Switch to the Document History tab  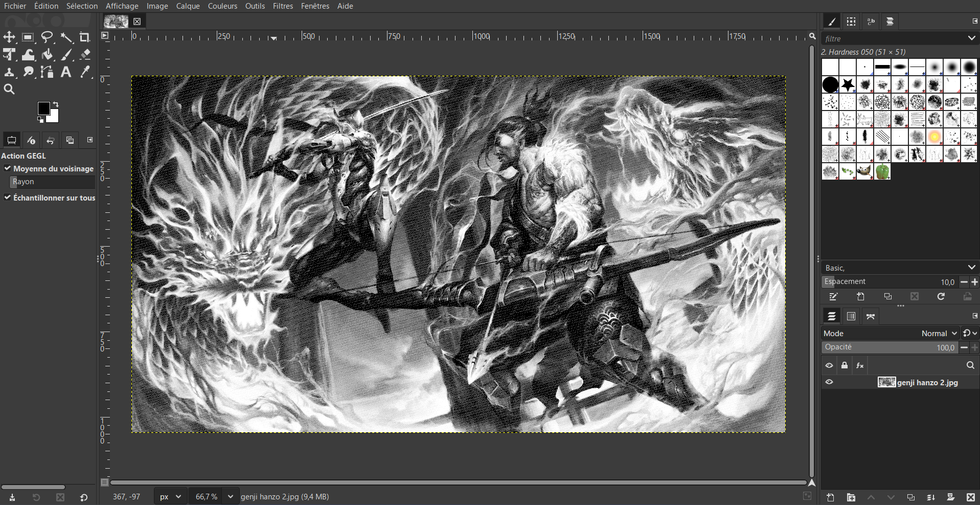[x=890, y=21]
